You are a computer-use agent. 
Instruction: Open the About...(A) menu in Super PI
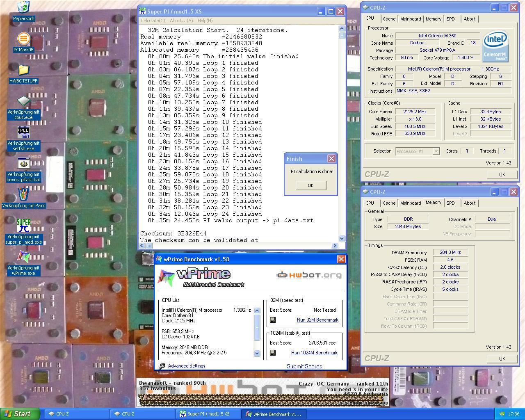coord(181,21)
